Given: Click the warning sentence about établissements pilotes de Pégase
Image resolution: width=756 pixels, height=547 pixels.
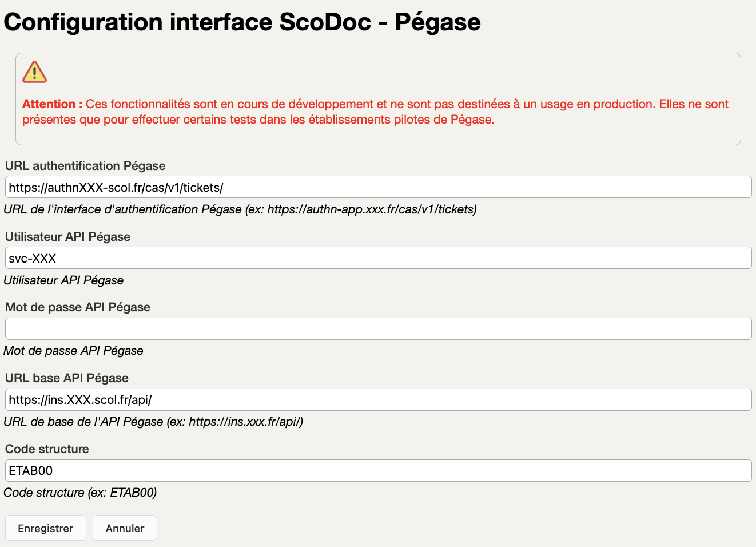Looking at the screenshot, I should tap(376, 112).
